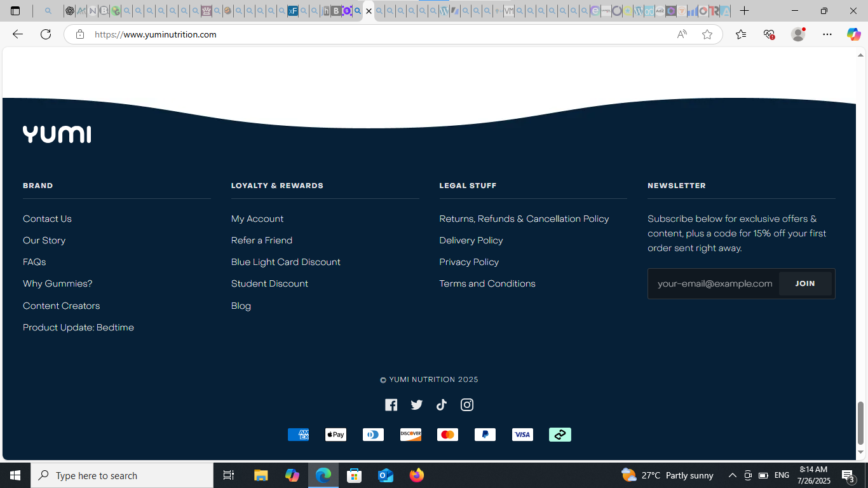
Task: Open the Privacy Policy link
Action: tap(469, 262)
